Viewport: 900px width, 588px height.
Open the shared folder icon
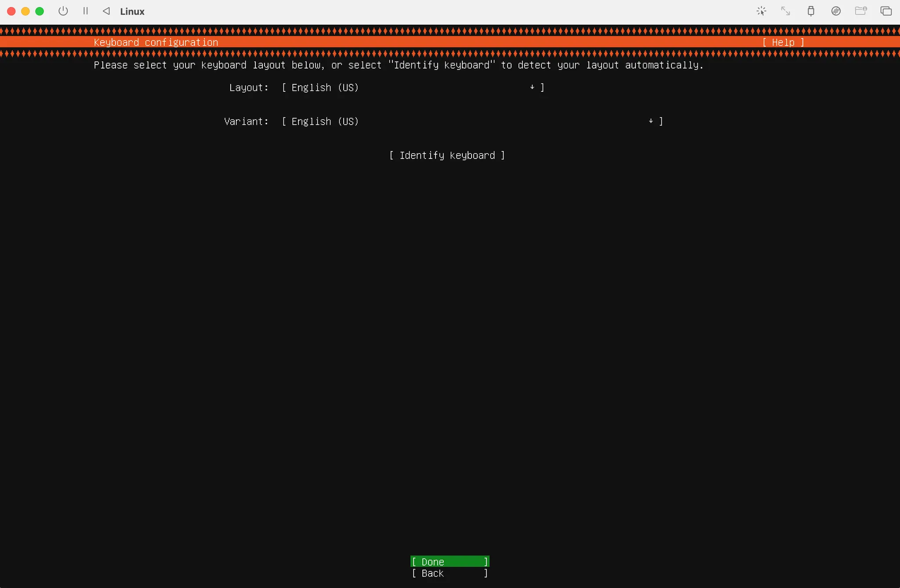[x=860, y=11]
